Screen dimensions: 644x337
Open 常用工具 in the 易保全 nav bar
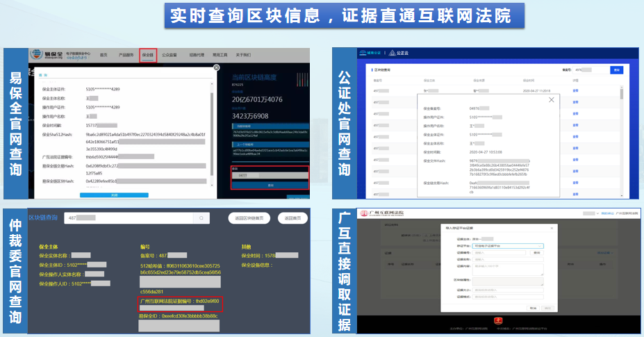[x=220, y=55]
